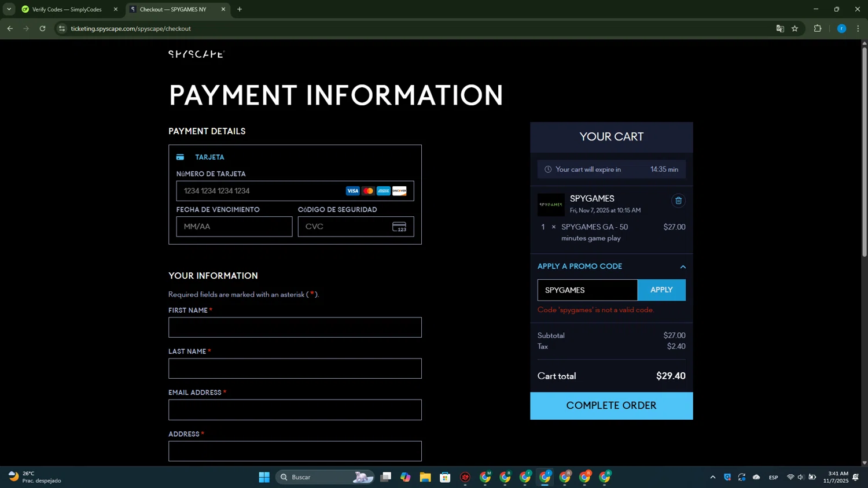Complete the order
This screenshot has width=868, height=488.
(x=611, y=406)
